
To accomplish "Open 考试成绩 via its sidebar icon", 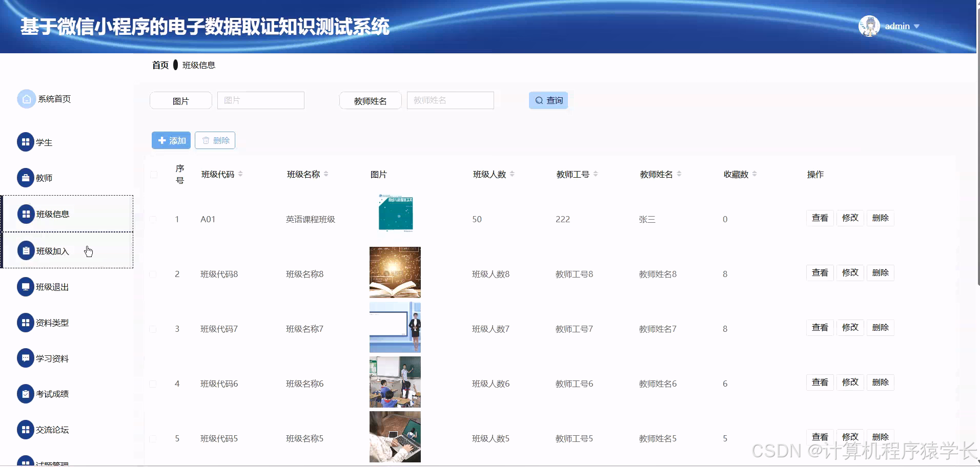I will tap(26, 393).
